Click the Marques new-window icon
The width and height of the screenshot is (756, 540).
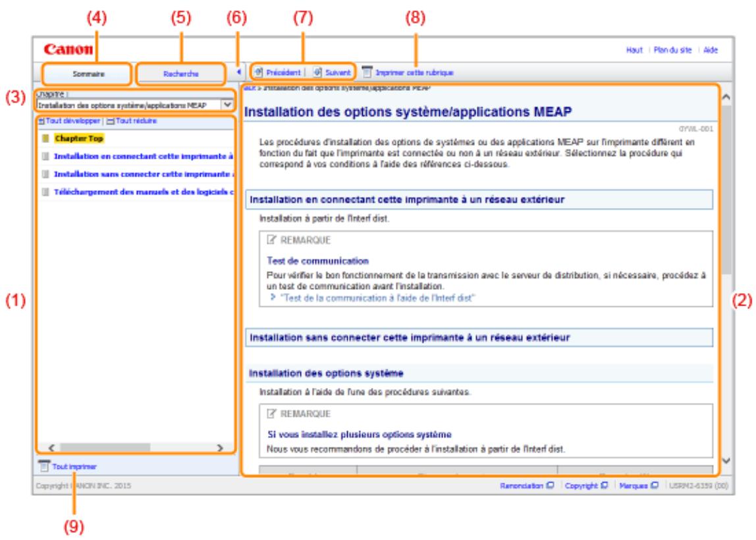click(655, 485)
